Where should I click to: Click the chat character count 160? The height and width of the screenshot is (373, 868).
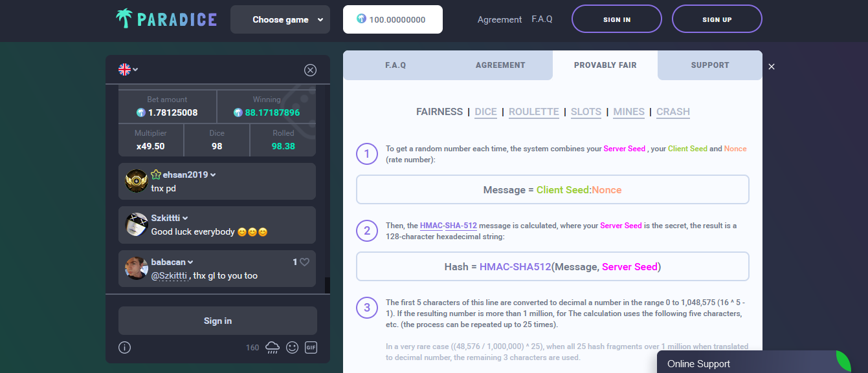pyautogui.click(x=252, y=348)
